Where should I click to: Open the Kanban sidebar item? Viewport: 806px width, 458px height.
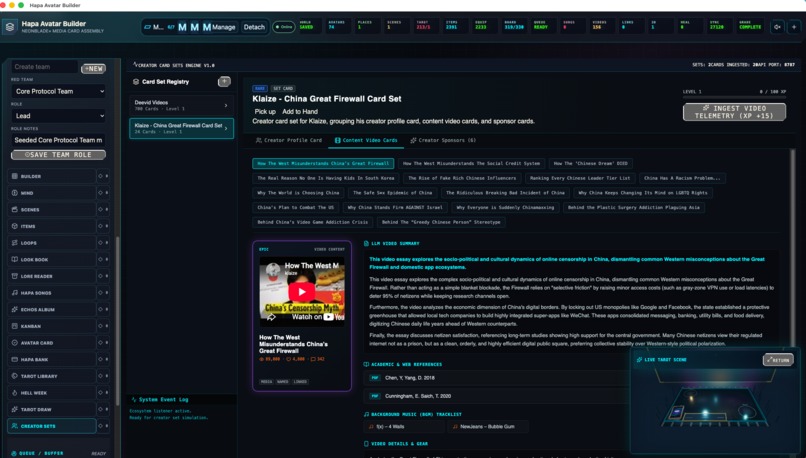tap(51, 326)
